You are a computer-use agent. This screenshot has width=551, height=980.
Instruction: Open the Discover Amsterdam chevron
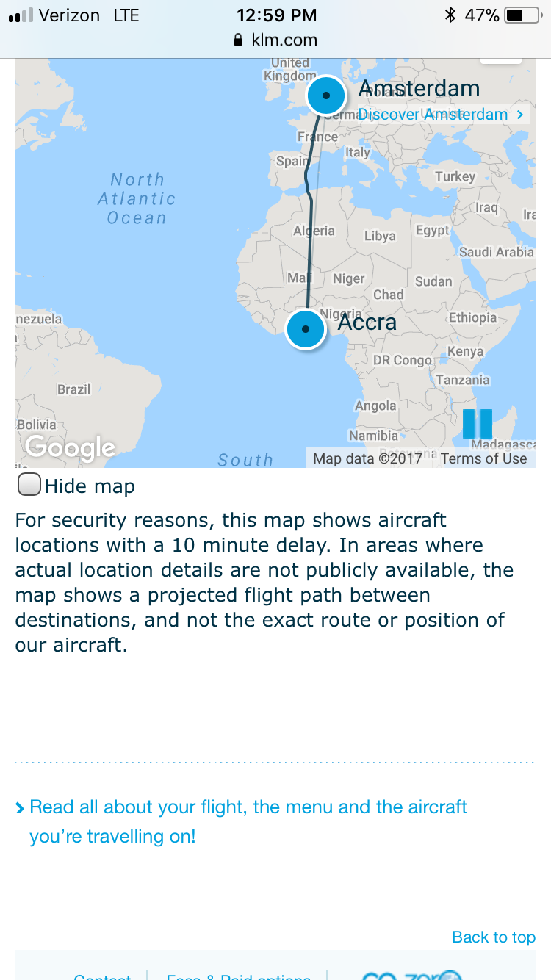click(520, 115)
